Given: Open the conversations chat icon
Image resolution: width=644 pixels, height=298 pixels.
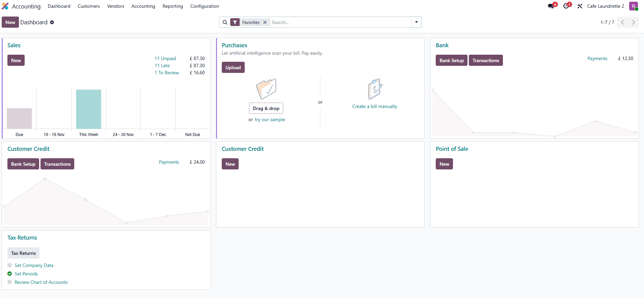Looking at the screenshot, I should pos(551,6).
